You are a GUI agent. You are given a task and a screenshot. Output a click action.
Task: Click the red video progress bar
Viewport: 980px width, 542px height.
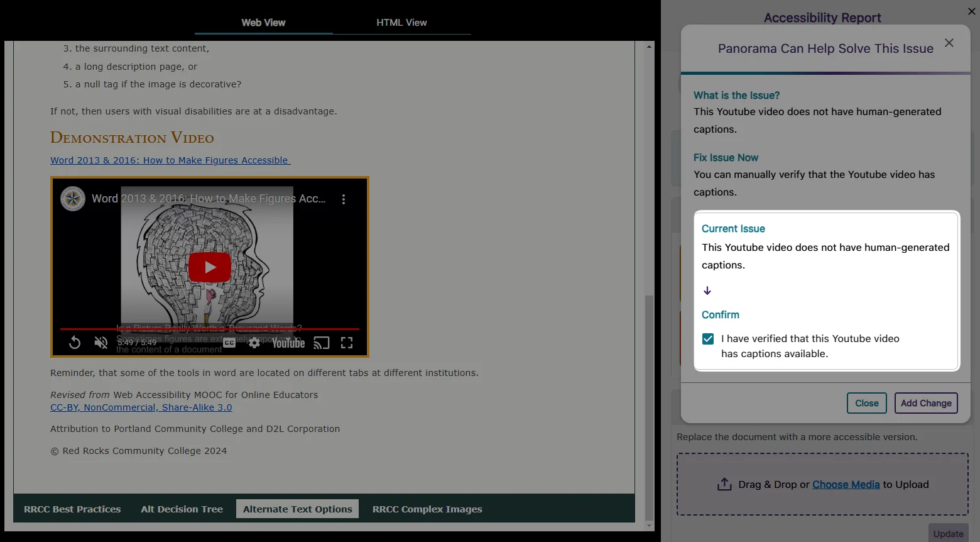[209, 329]
